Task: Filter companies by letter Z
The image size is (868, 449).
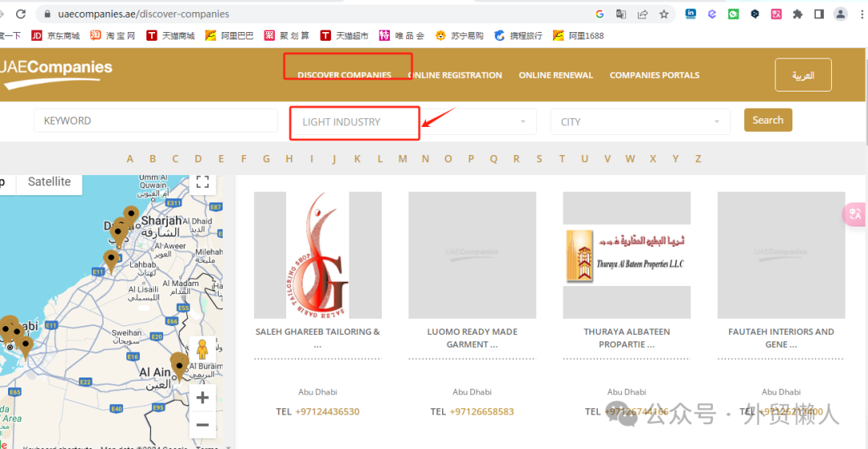Action: [x=698, y=159]
